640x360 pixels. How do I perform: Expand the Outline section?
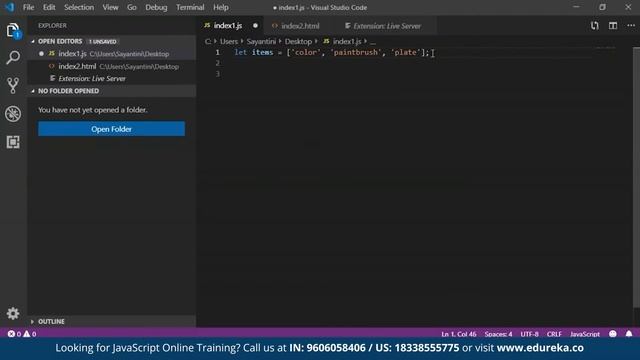coord(33,322)
